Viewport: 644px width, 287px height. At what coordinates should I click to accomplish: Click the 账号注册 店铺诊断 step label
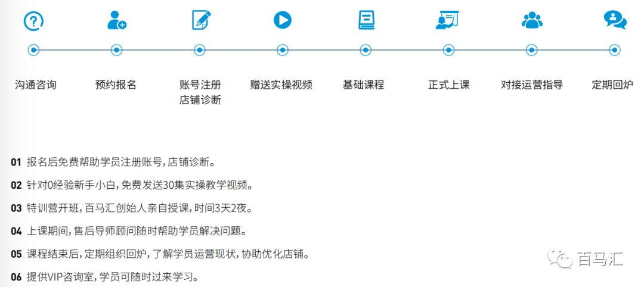pyautogui.click(x=200, y=92)
